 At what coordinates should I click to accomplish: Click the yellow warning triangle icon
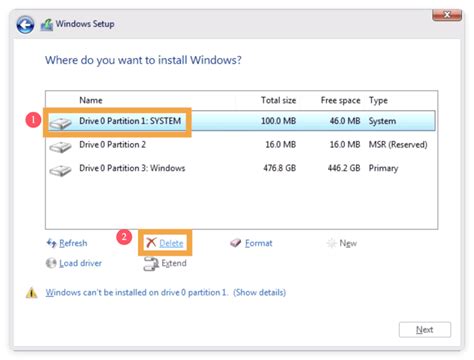click(x=32, y=293)
